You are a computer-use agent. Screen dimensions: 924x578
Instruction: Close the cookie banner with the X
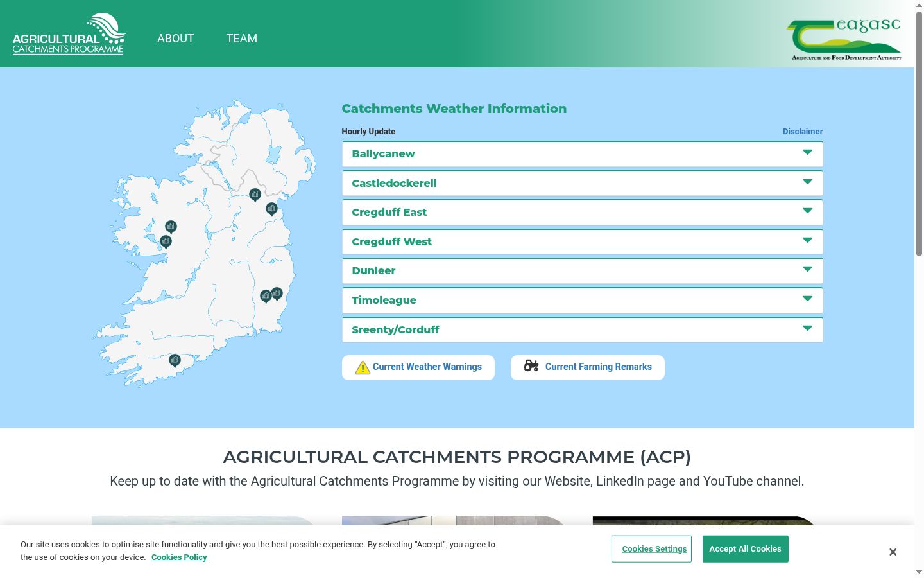[x=893, y=552]
